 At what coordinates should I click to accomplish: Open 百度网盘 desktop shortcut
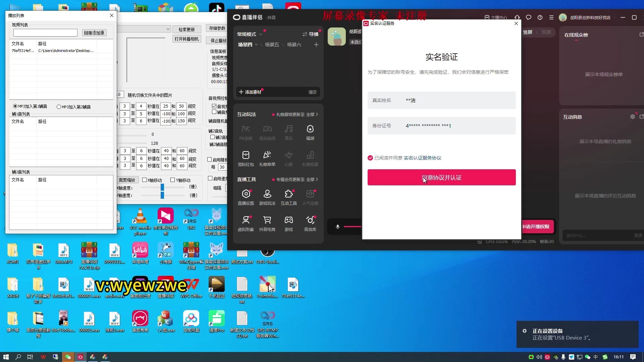[x=191, y=321]
